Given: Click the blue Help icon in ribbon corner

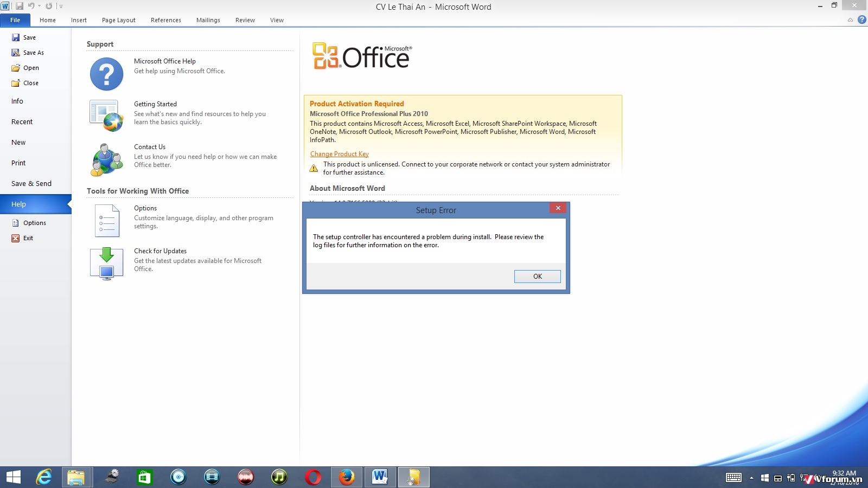Looking at the screenshot, I should (861, 20).
